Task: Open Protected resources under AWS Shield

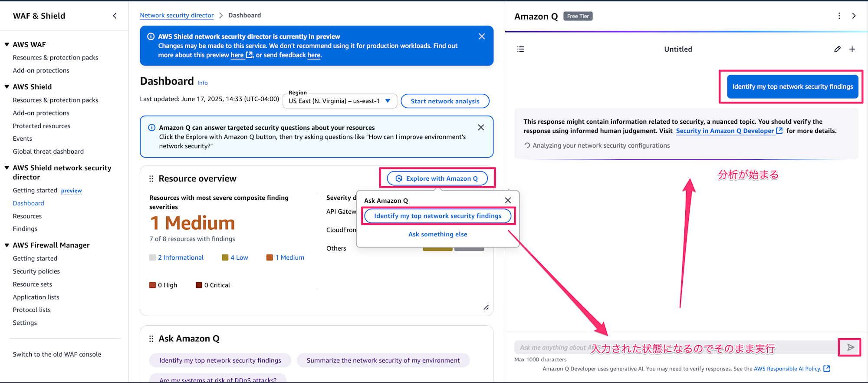Action: pos(41,126)
